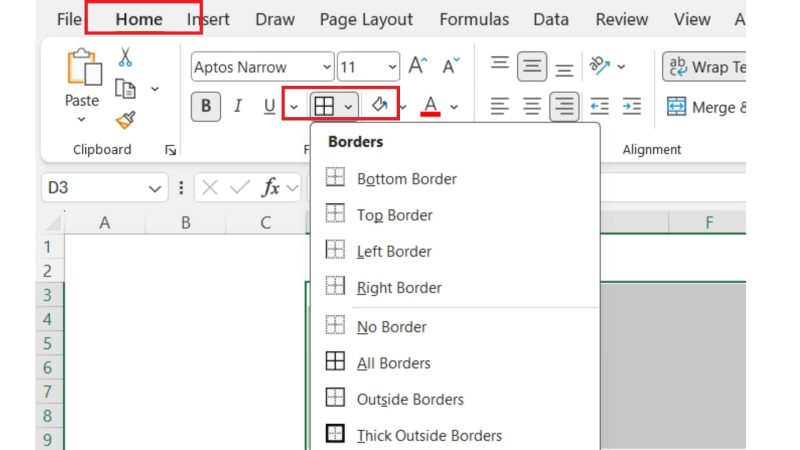Toggle Align Right
Image resolution: width=800 pixels, height=450 pixels.
click(564, 106)
